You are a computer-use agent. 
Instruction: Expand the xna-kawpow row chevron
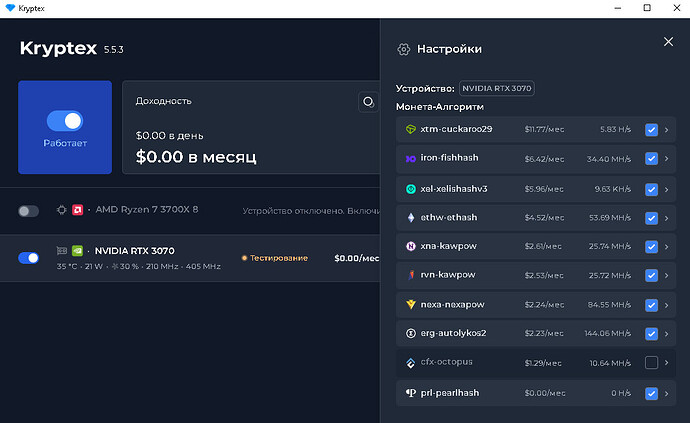(667, 247)
